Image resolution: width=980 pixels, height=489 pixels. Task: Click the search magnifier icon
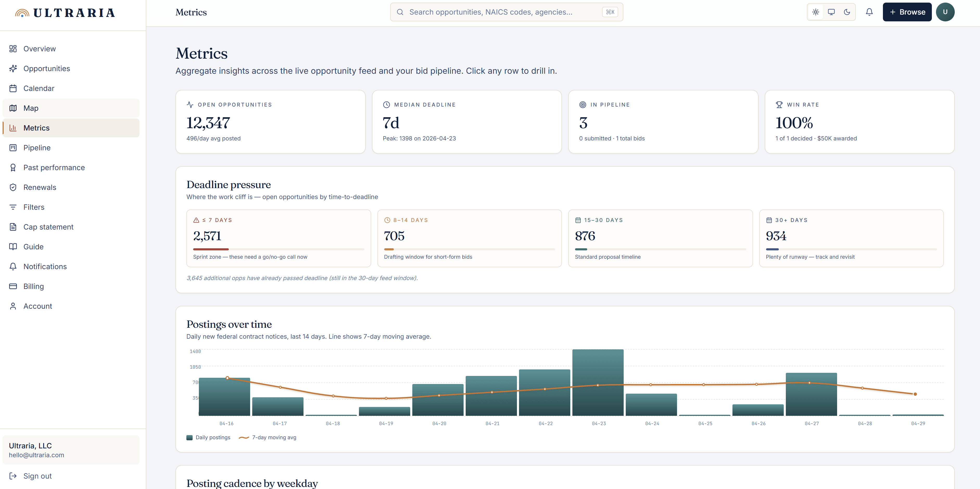[x=400, y=12]
